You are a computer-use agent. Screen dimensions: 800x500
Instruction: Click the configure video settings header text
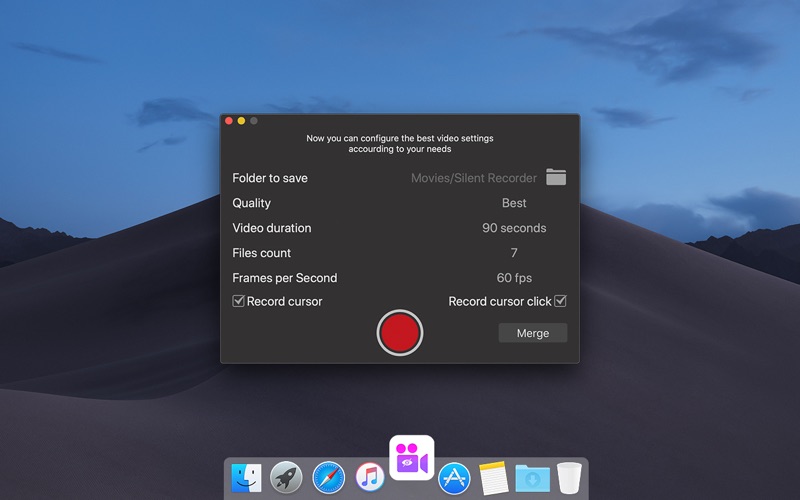click(399, 143)
